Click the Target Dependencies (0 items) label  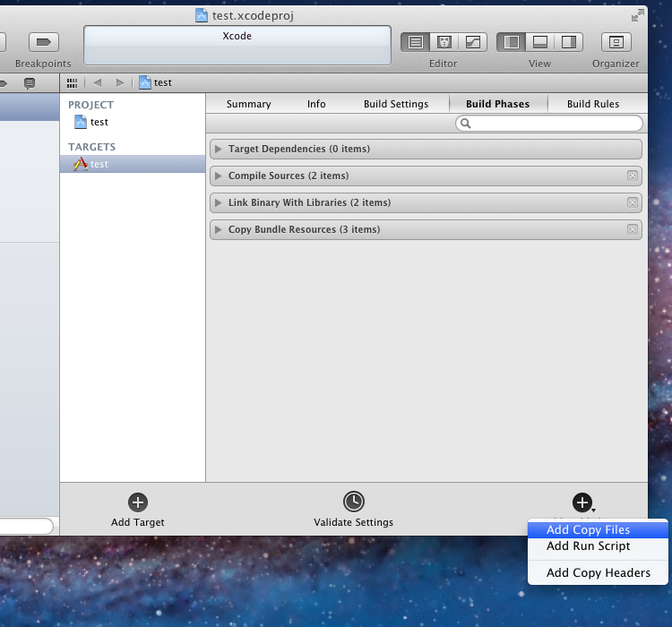[299, 149]
